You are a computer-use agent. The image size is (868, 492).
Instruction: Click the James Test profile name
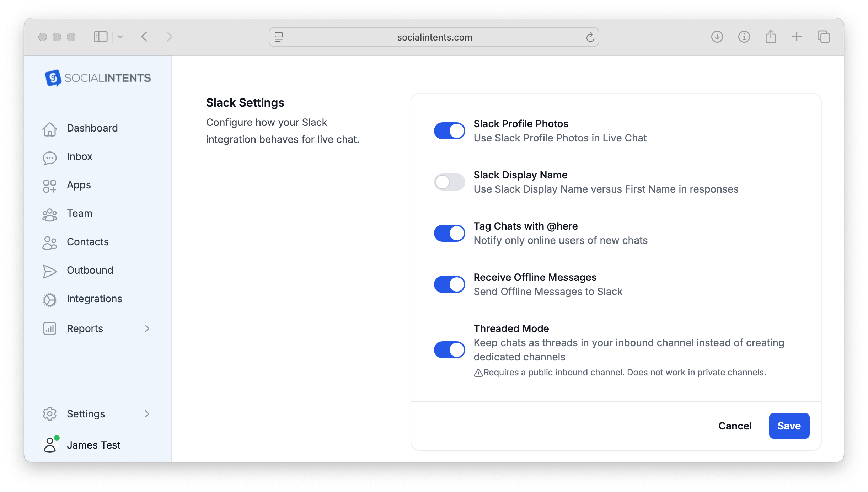click(x=94, y=445)
